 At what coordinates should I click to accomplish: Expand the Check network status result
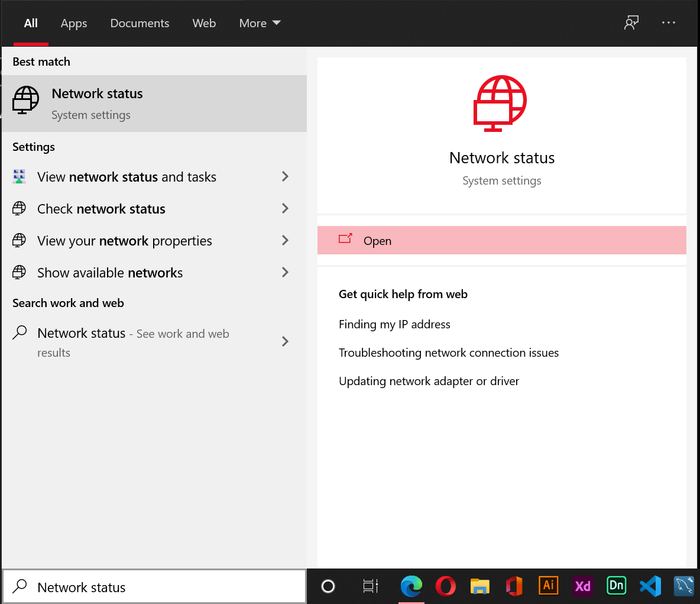[x=285, y=208]
